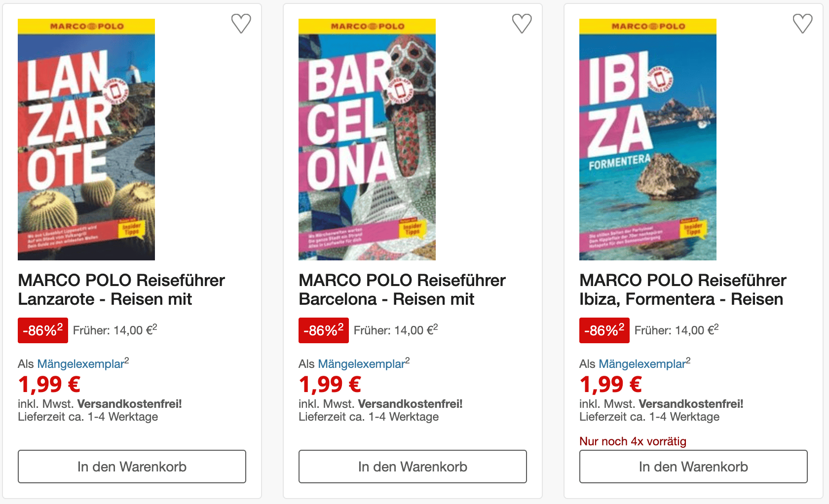This screenshot has height=504, width=829.
Task: Click heart icon on Ibiza guide
Action: (x=802, y=23)
